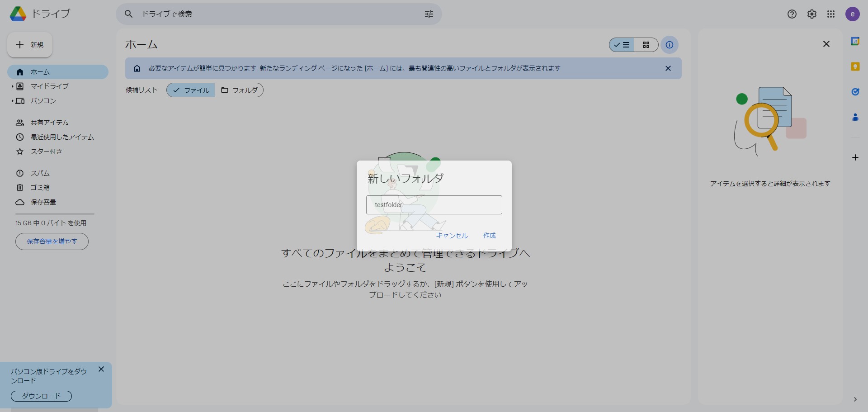Click the storage usage progress bar
The image size is (868, 412).
tap(55, 214)
